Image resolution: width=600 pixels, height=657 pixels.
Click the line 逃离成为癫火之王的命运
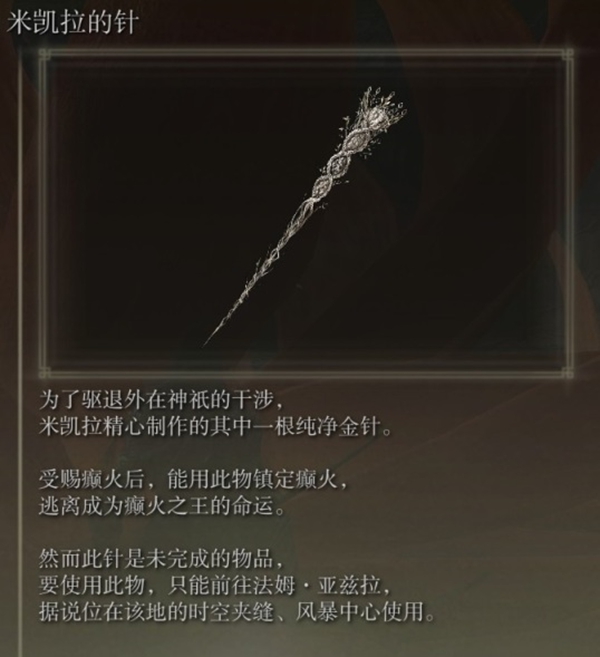(x=162, y=507)
